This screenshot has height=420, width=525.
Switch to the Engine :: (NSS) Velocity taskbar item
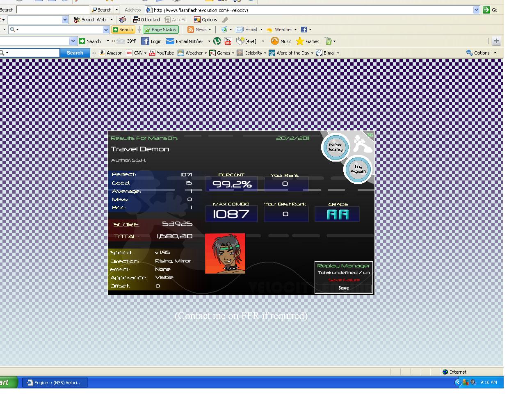point(55,383)
